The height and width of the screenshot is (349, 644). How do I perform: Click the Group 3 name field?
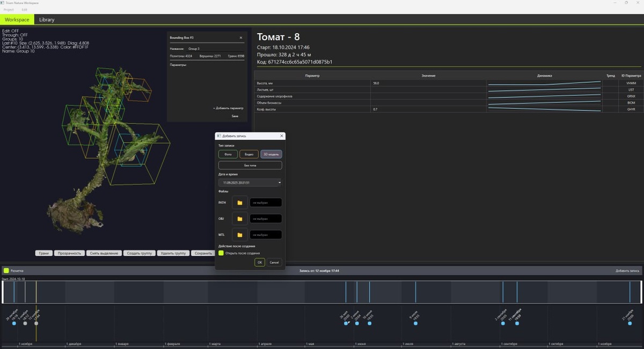pos(215,49)
